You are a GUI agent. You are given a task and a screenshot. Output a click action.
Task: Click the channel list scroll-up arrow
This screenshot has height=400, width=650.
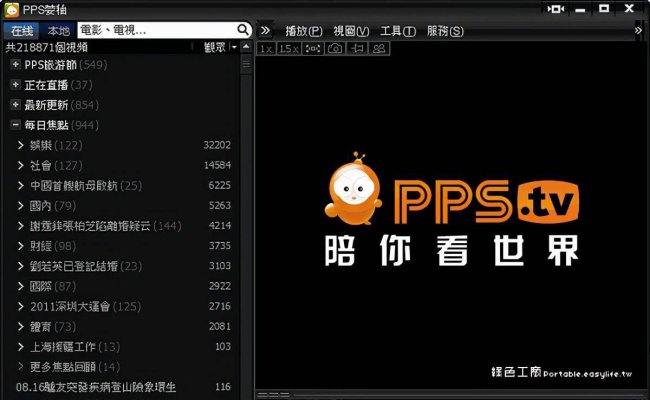pos(246,47)
